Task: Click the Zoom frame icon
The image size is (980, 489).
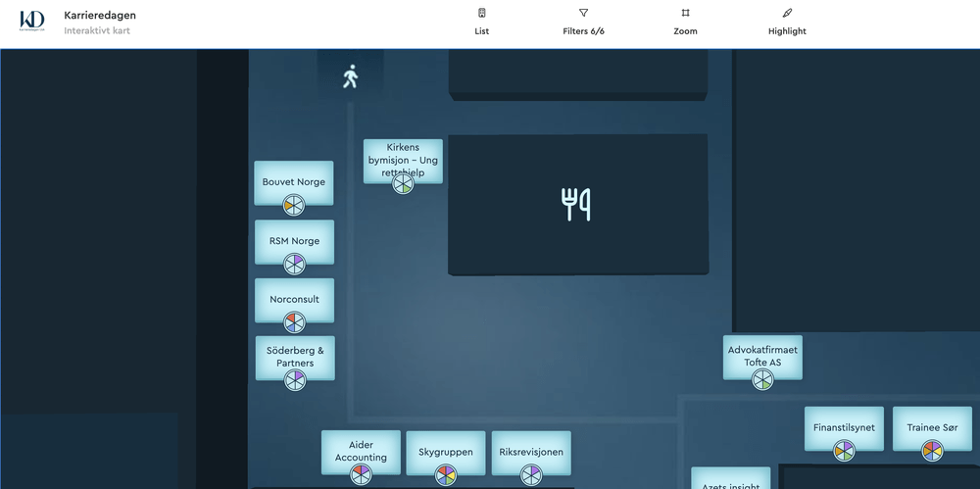Action: [686, 13]
